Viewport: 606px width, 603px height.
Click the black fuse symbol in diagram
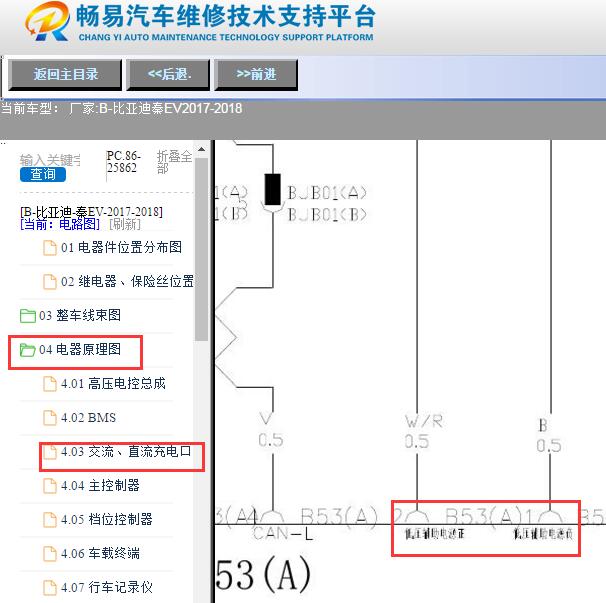272,189
